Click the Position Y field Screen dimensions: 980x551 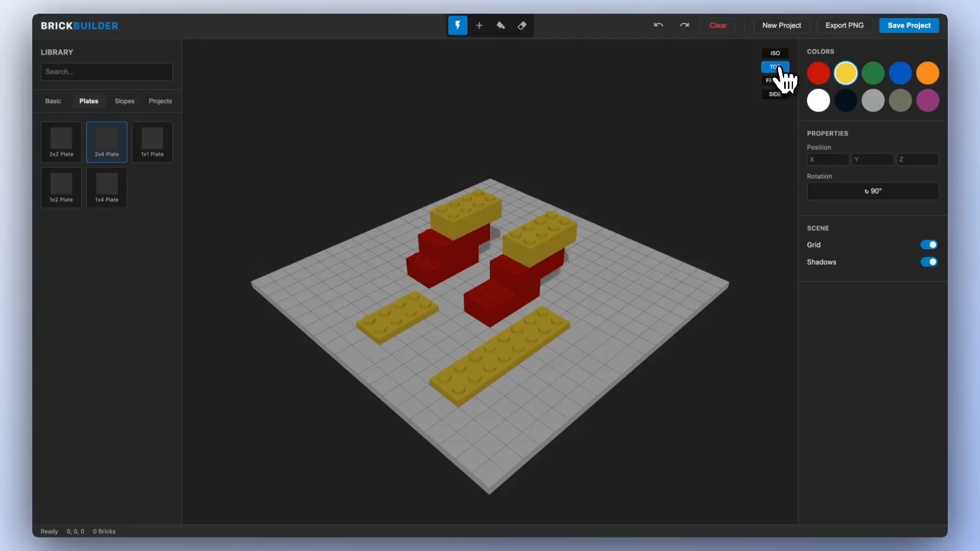tap(873, 160)
